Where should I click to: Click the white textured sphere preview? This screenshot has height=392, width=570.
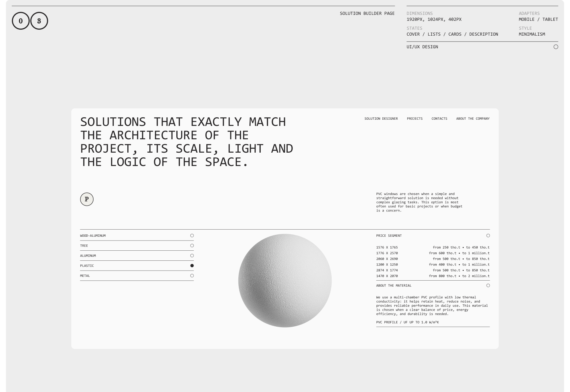pos(285,281)
